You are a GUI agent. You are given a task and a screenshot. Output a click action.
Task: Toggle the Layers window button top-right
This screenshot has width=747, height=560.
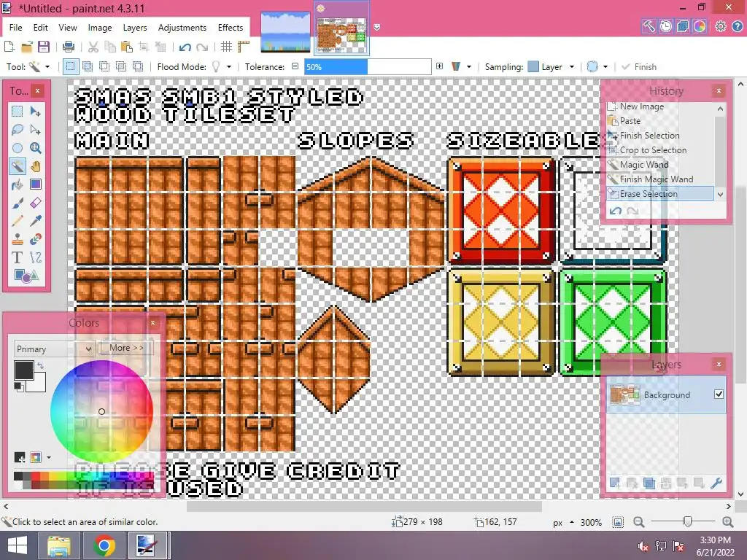tap(683, 26)
